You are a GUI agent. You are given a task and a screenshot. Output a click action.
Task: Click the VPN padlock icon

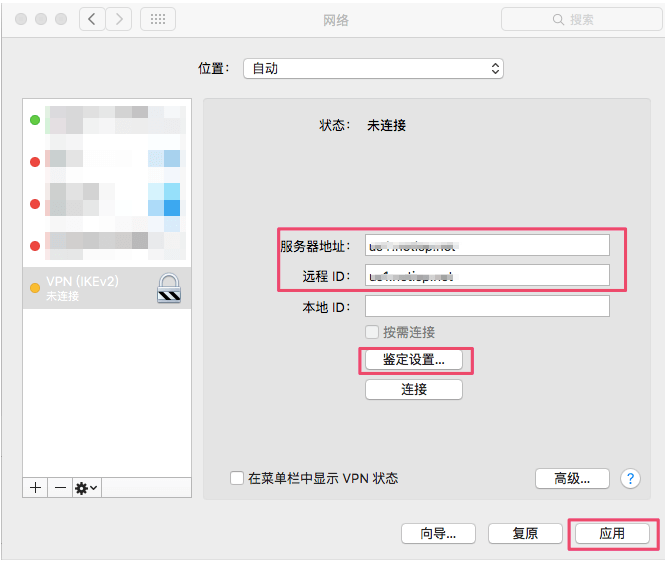coord(169,288)
